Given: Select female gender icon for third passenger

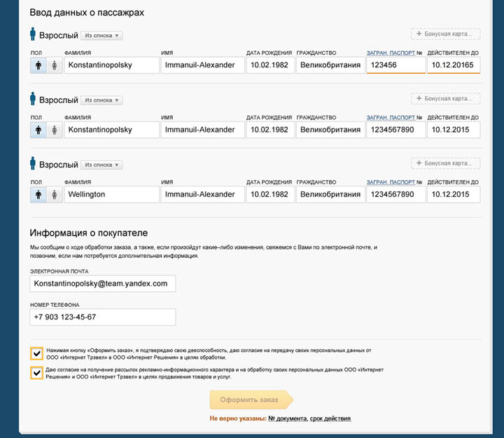Looking at the screenshot, I should [53, 194].
